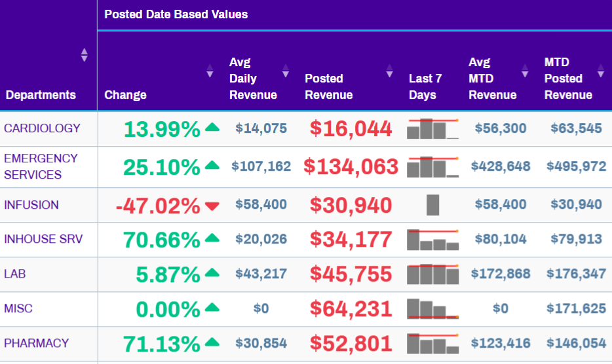This screenshot has height=364, width=612.
Task: Click sort arrows for Avg MTD Revenue
Action: [525, 71]
